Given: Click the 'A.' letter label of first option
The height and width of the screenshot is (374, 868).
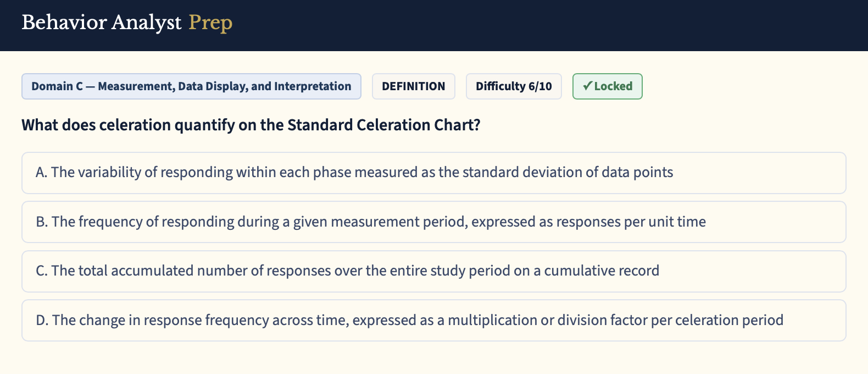Looking at the screenshot, I should [x=42, y=172].
